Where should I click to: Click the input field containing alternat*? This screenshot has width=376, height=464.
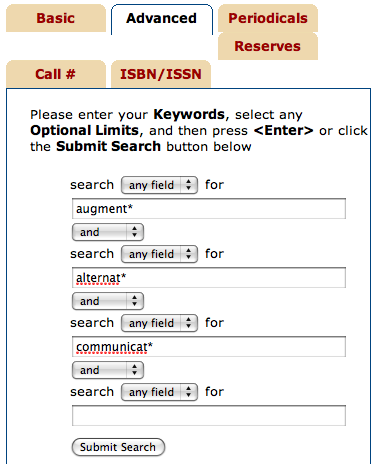click(x=209, y=278)
